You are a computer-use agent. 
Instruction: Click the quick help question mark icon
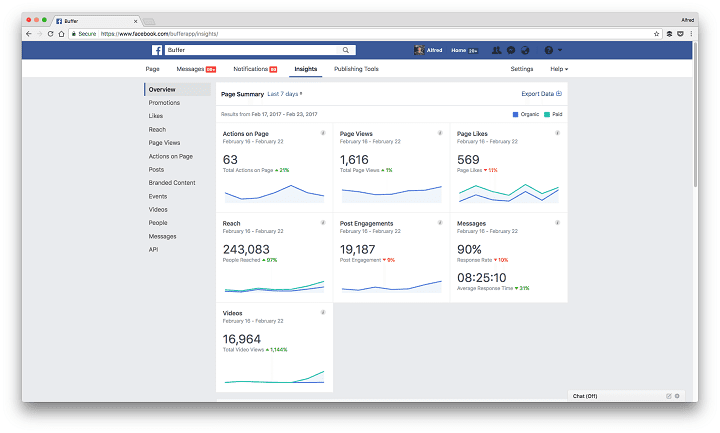click(548, 50)
